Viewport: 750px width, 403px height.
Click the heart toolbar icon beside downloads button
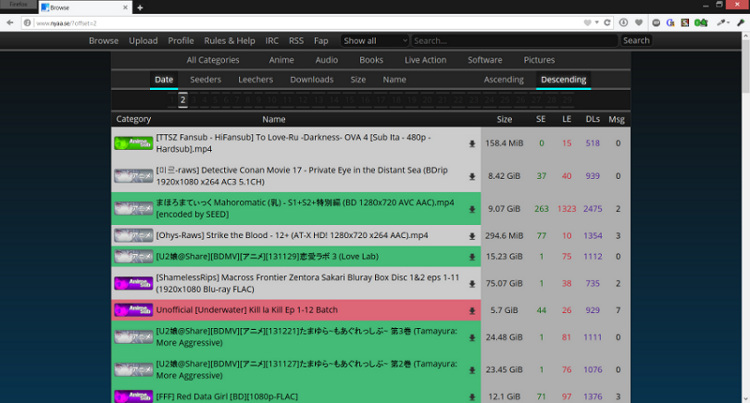point(639,22)
